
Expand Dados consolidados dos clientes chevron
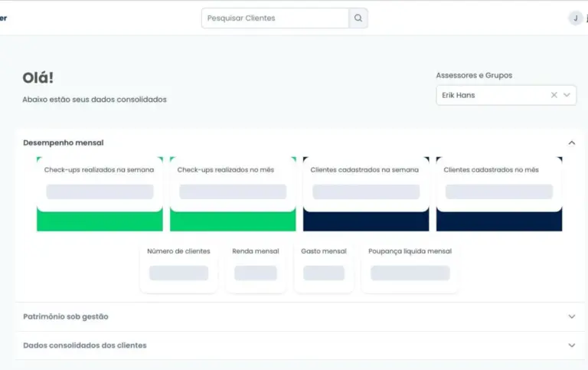(x=571, y=345)
